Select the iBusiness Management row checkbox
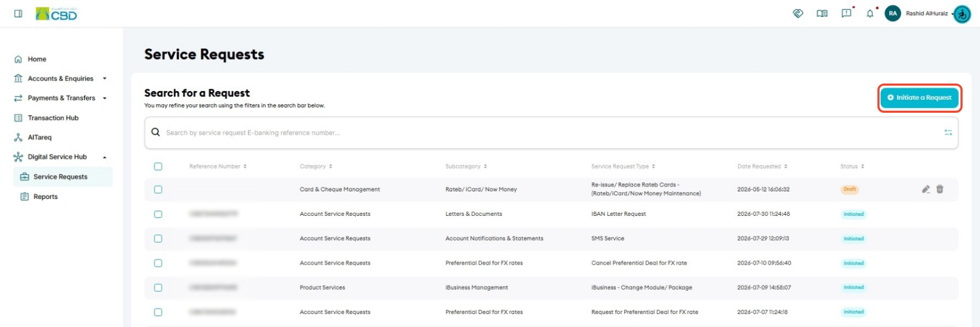The height and width of the screenshot is (327, 980). [158, 287]
